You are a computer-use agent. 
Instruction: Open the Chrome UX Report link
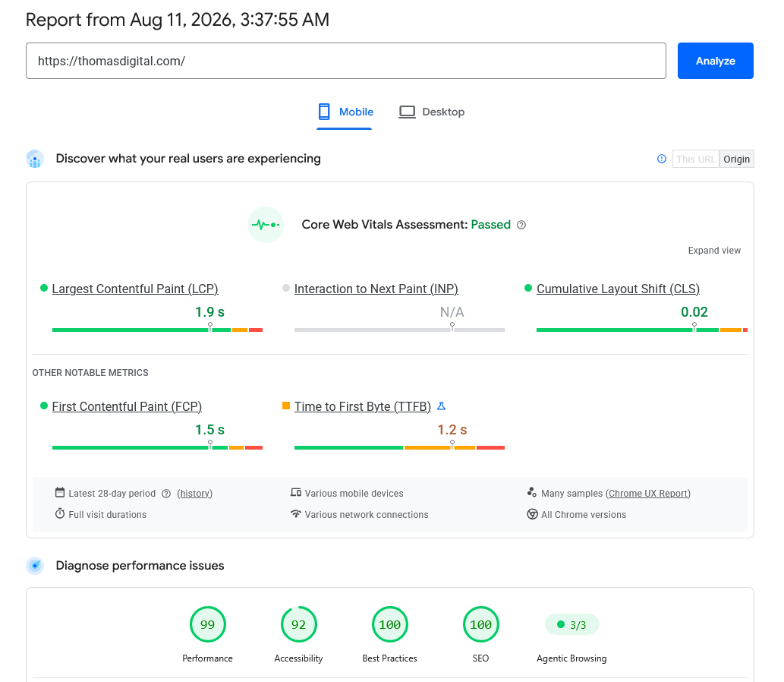pyautogui.click(x=648, y=494)
